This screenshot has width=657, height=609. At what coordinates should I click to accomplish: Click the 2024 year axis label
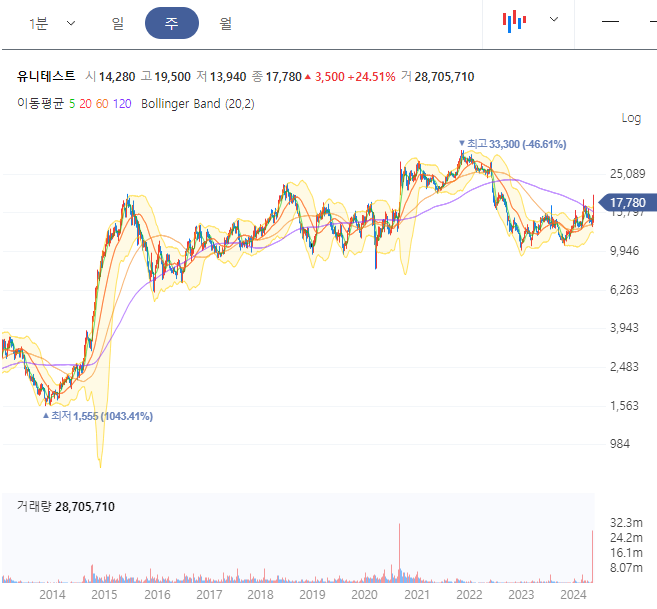573,595
